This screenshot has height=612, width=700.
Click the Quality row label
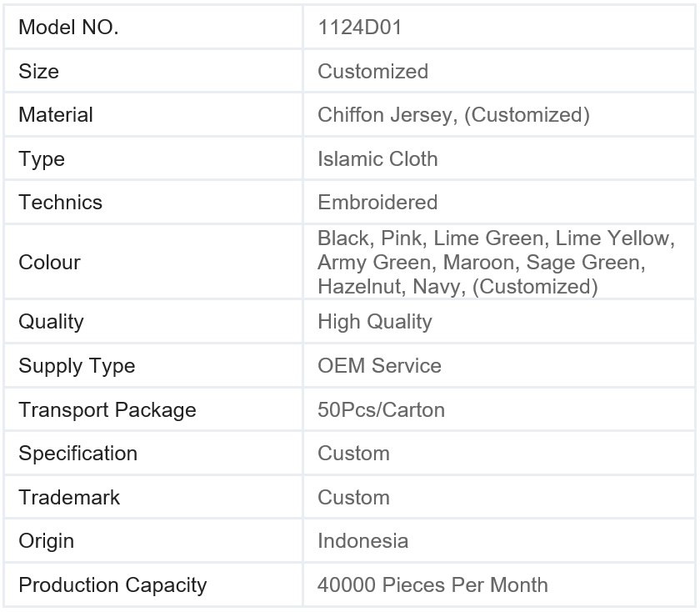pos(52,322)
